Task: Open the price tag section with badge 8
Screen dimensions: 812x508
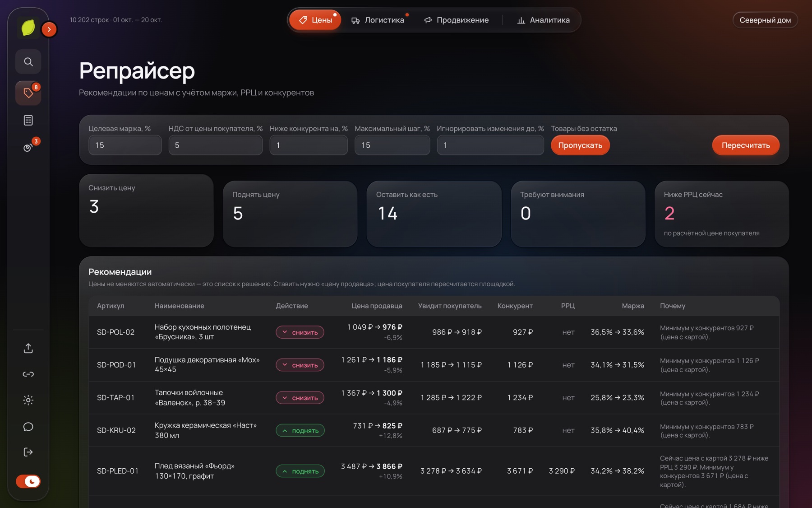Action: coord(28,93)
